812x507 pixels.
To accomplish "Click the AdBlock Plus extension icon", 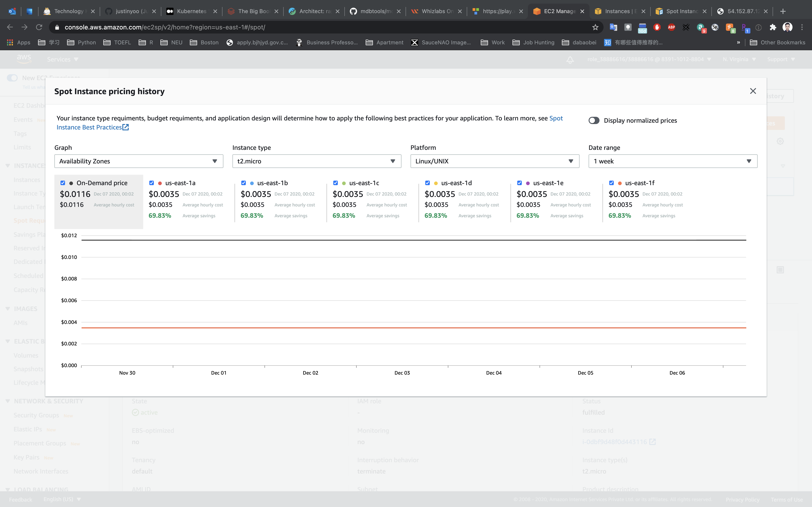I will click(671, 27).
